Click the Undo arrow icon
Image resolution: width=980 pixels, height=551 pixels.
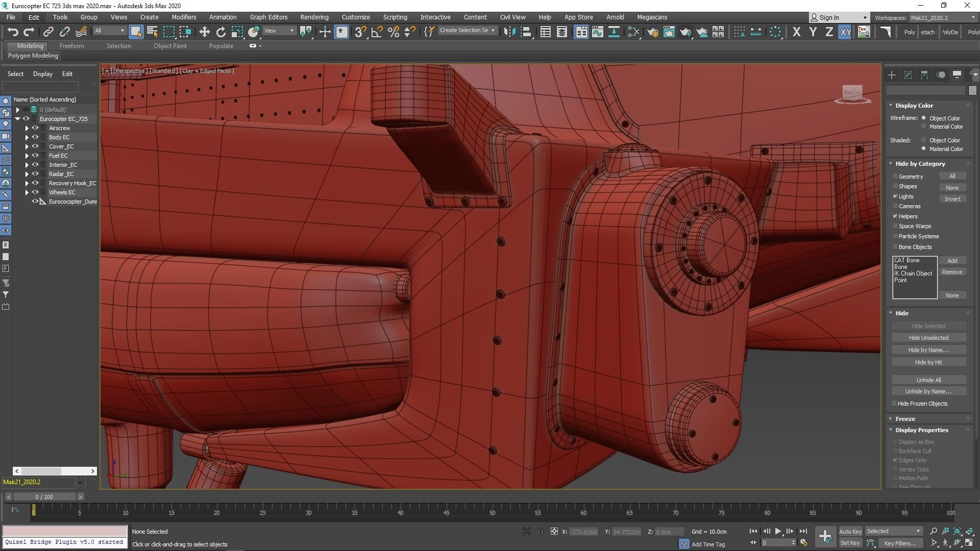coord(12,32)
